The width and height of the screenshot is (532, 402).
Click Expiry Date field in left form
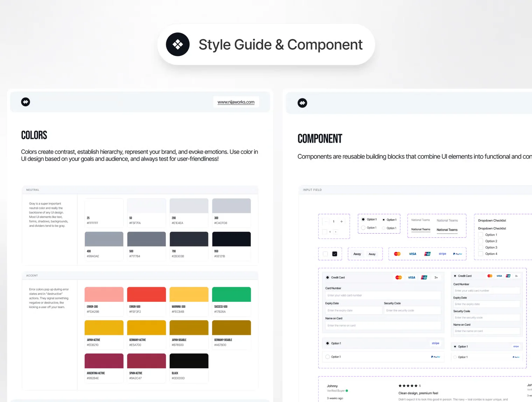coord(353,310)
